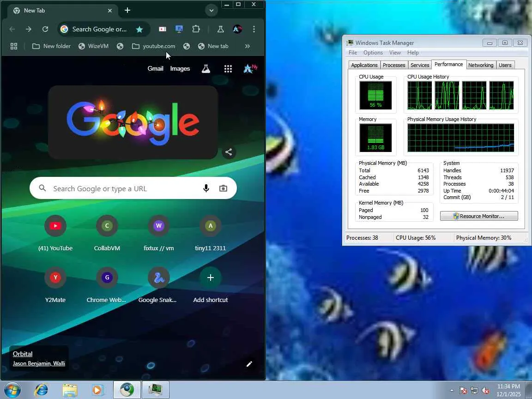Start voice search with microphone icon
The image size is (532, 399).
206,188
